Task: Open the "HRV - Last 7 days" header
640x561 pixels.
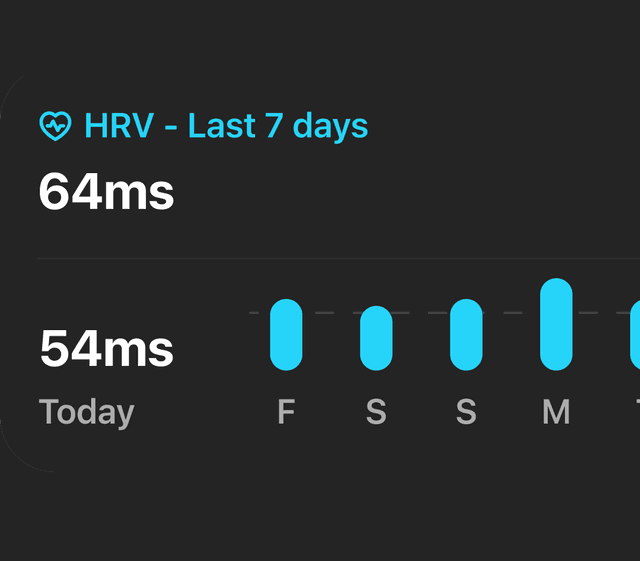Action: (x=226, y=126)
